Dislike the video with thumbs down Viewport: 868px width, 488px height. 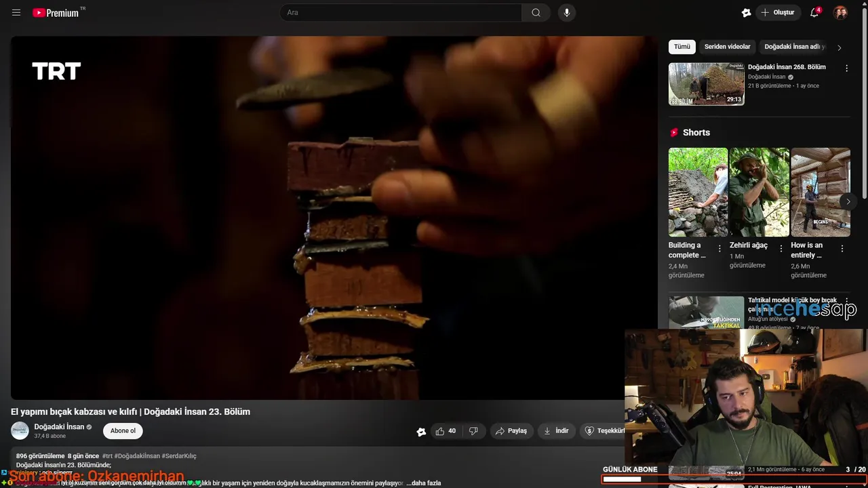(473, 431)
